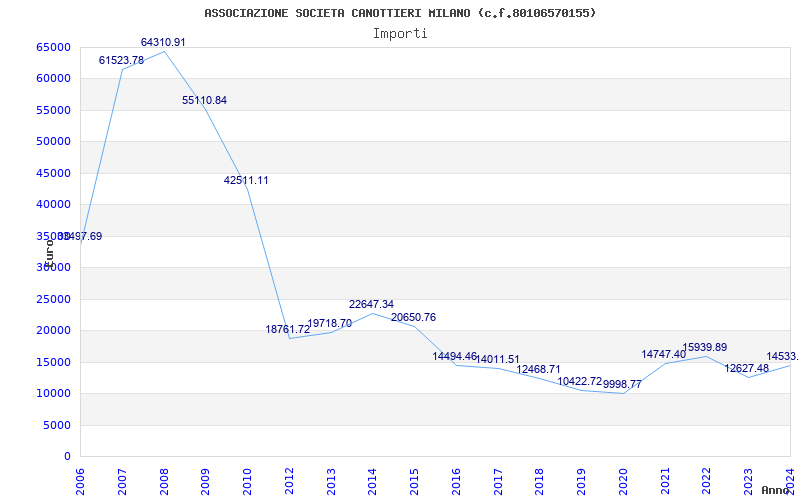Click the 65000 y-axis tick label
Image resolution: width=800 pixels, height=500 pixels.
click(54, 47)
